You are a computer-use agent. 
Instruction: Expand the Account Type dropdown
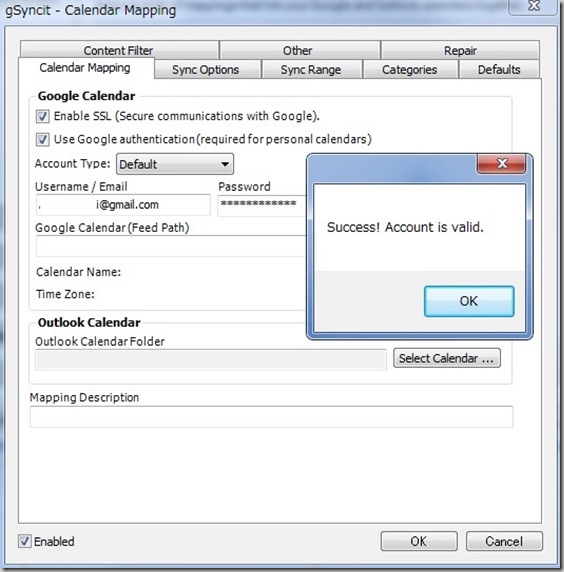[x=175, y=164]
